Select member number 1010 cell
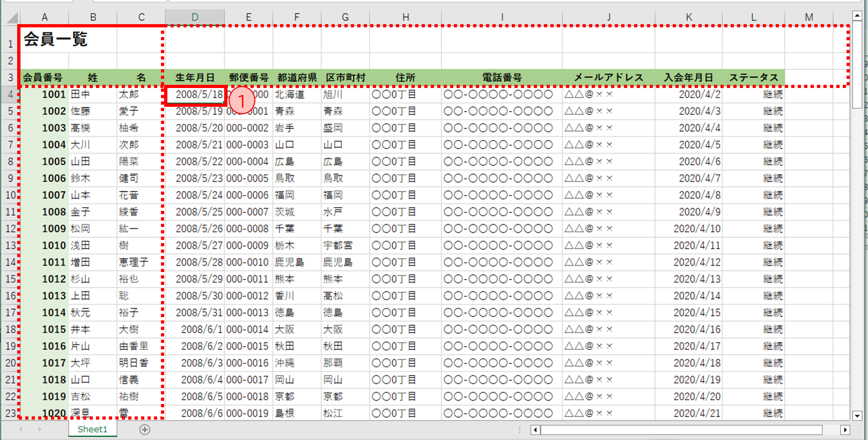 point(45,245)
